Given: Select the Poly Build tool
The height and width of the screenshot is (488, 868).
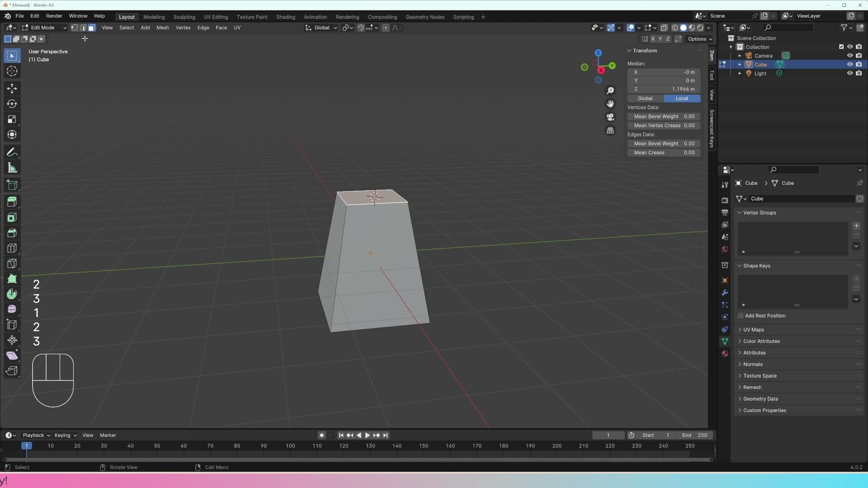Looking at the screenshot, I should click(12, 279).
